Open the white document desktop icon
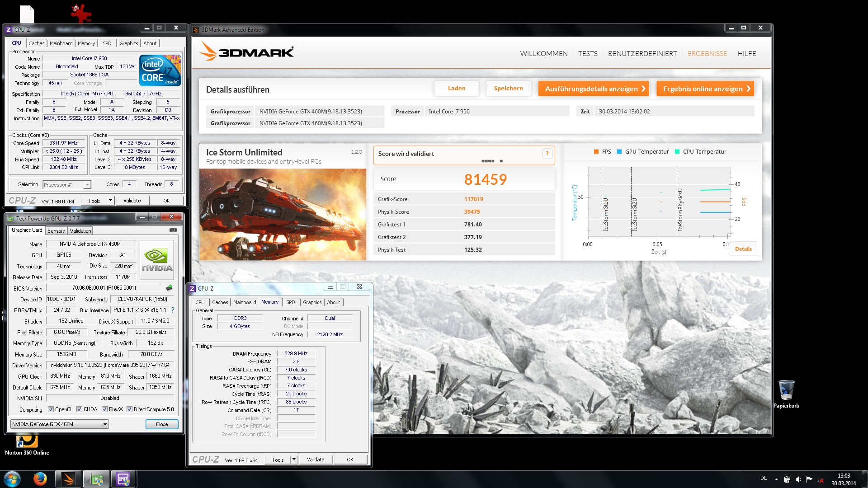The width and height of the screenshot is (868, 488). tap(27, 14)
